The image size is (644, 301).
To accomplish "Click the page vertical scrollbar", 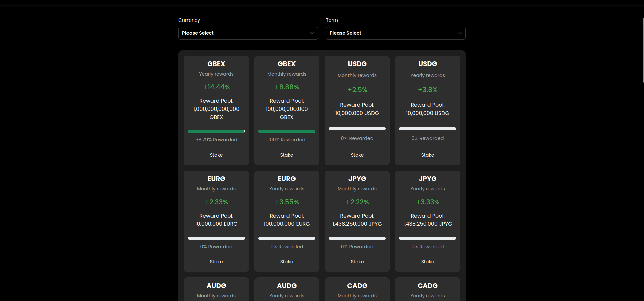I will coord(643,50).
